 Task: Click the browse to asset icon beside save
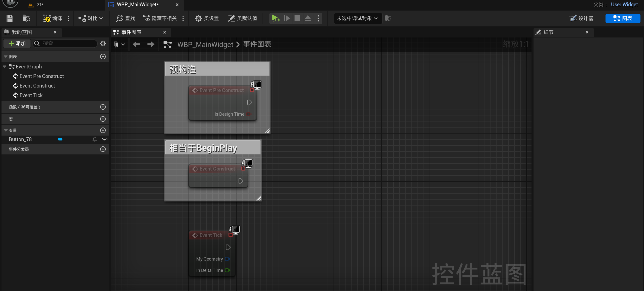(26, 18)
